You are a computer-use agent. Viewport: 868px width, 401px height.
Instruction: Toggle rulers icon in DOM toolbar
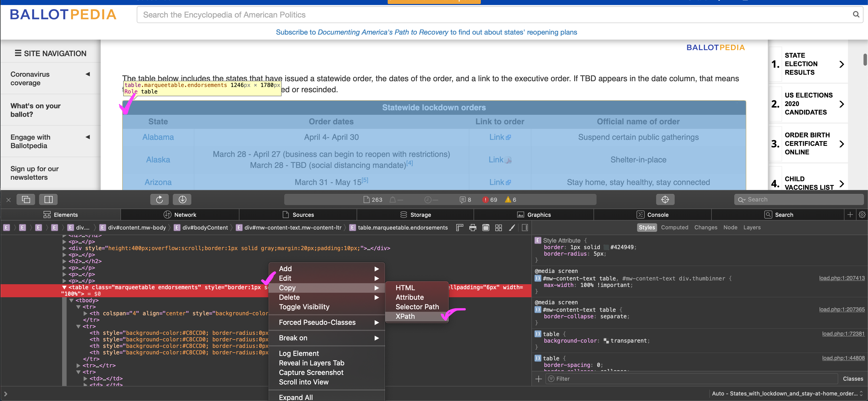coord(460,228)
